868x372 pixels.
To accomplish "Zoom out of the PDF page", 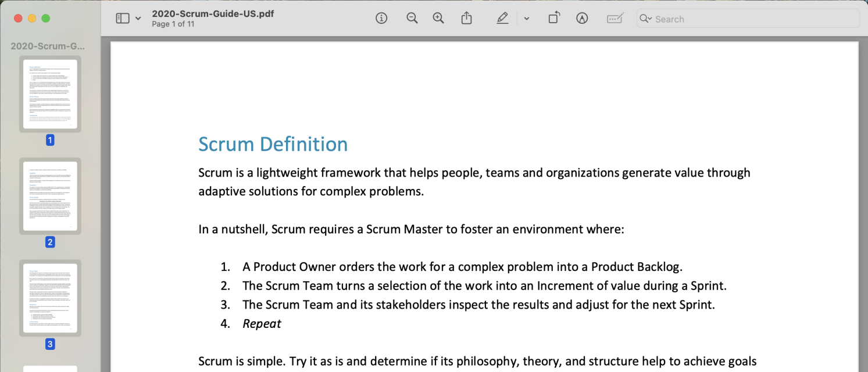I will tap(412, 18).
